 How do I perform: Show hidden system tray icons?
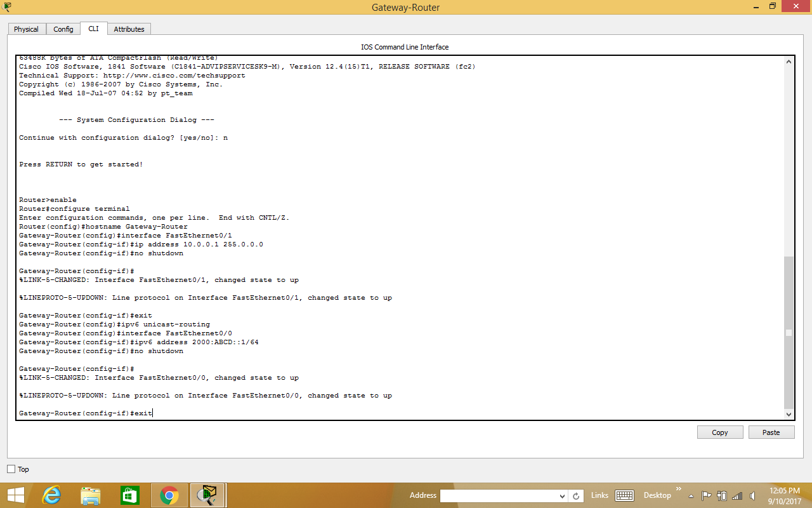(x=691, y=496)
